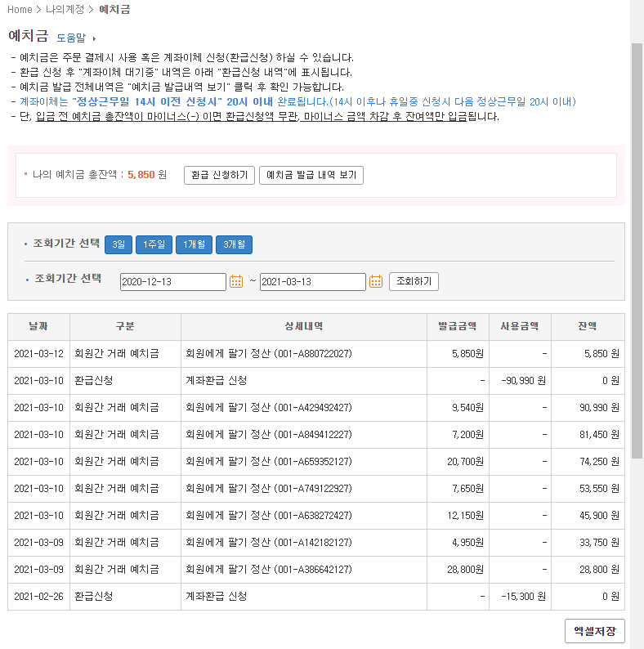
Task: Go to Home in the breadcrumb
Action: point(20,10)
